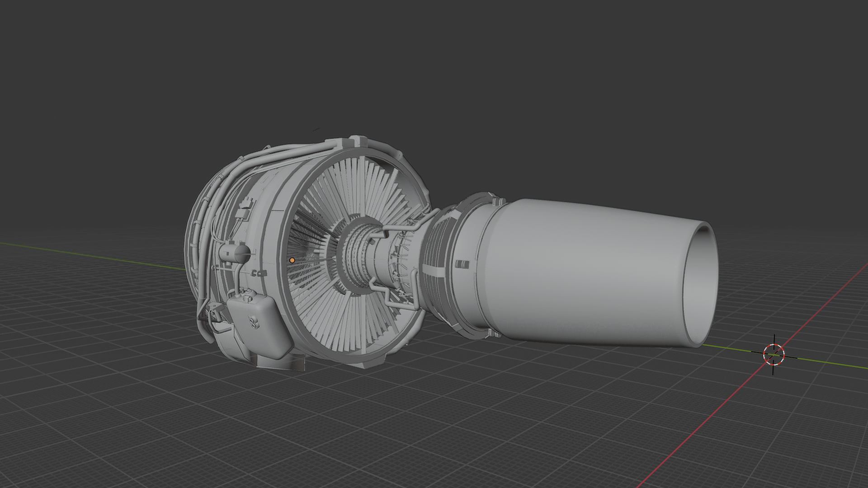This screenshot has width=868, height=488.
Task: Select the orange object origin dot
Action: tap(292, 260)
